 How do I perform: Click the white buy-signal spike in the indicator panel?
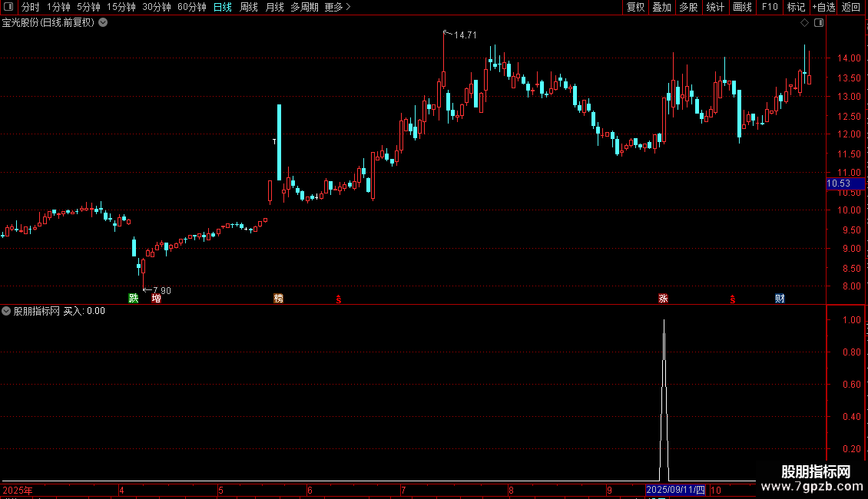pos(664,401)
